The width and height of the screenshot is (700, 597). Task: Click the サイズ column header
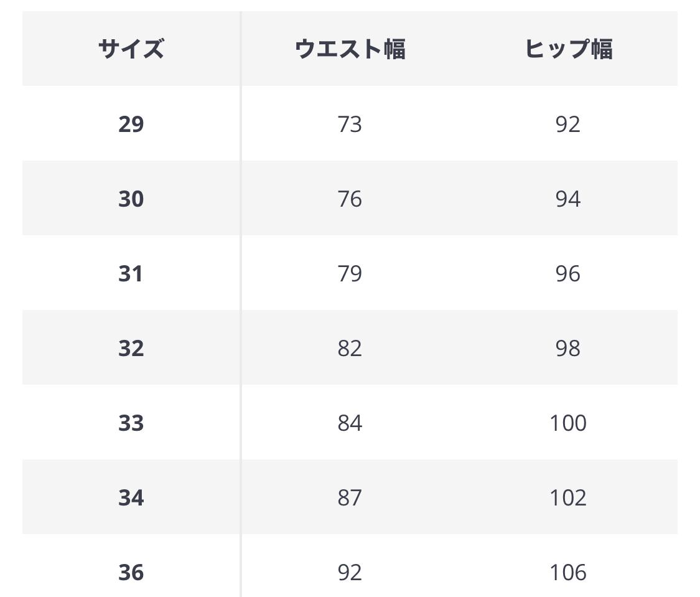pos(131,49)
